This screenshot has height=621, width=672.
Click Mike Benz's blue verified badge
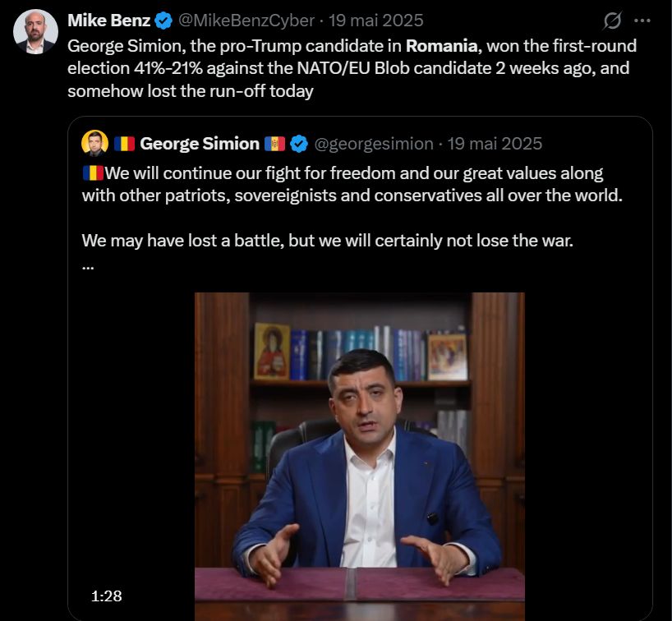[x=164, y=21]
